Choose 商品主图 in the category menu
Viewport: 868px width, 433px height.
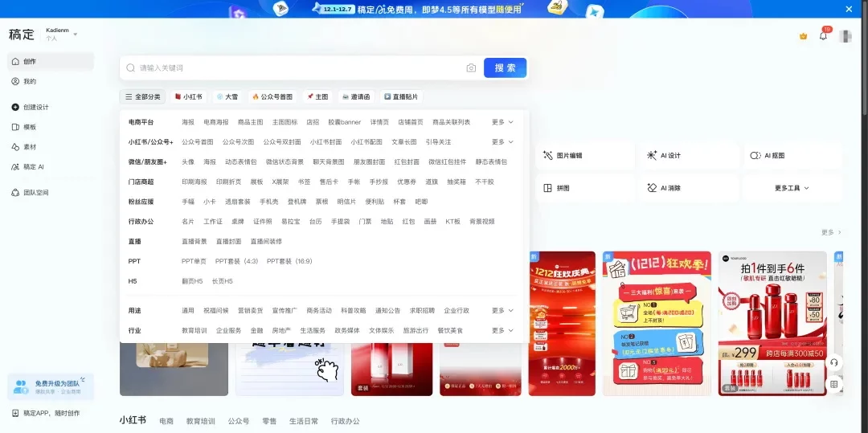(x=250, y=122)
